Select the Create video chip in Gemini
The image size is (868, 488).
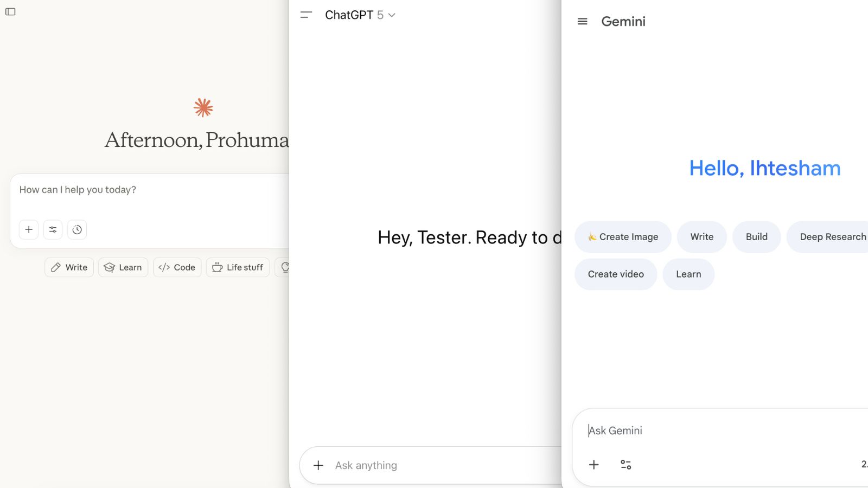pos(616,274)
